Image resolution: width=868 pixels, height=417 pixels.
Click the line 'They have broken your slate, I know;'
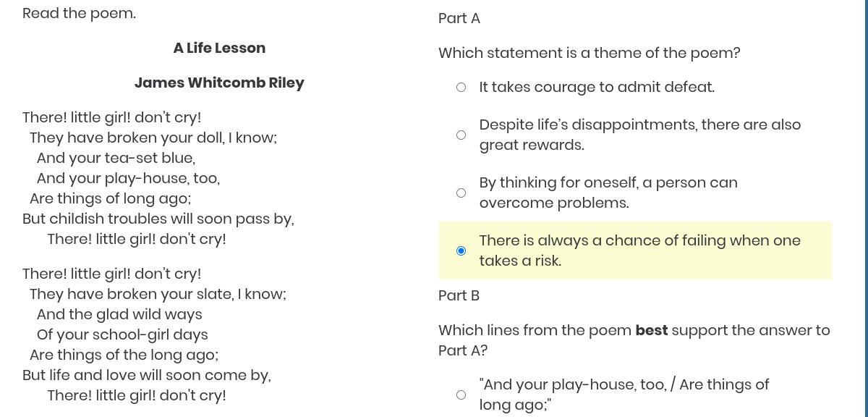[x=158, y=294]
